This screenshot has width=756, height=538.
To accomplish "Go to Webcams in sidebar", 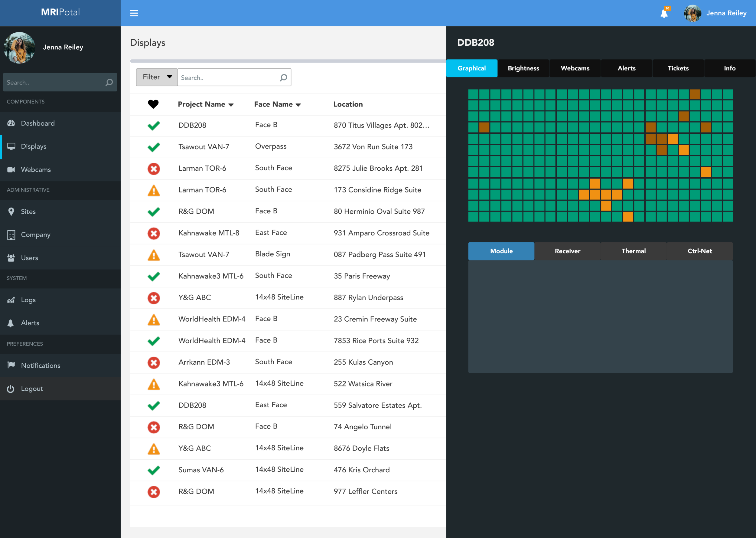I will pos(36,170).
